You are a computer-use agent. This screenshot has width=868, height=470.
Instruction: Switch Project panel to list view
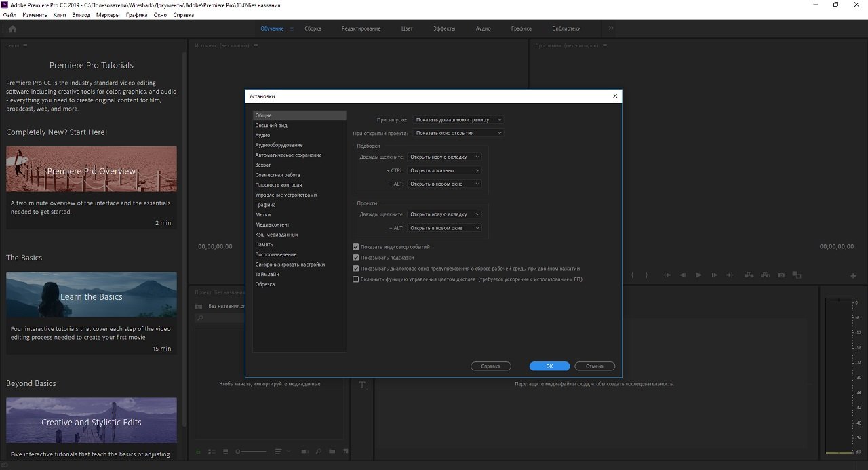(212, 452)
